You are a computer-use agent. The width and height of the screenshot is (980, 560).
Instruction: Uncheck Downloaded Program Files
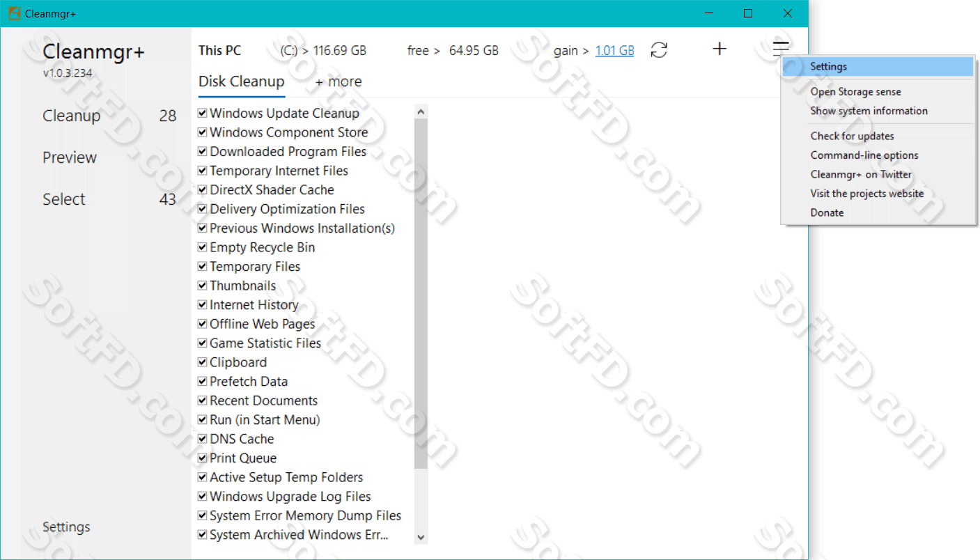pyautogui.click(x=203, y=151)
